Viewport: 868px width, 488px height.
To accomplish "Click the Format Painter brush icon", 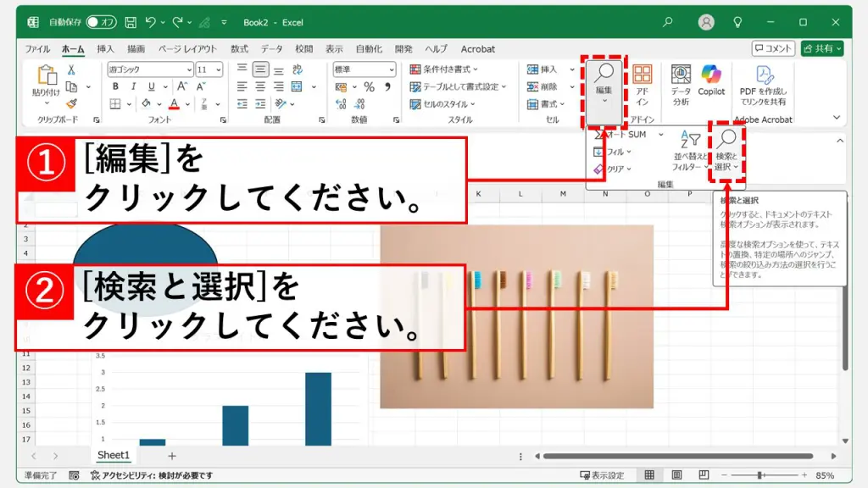I will tap(71, 103).
